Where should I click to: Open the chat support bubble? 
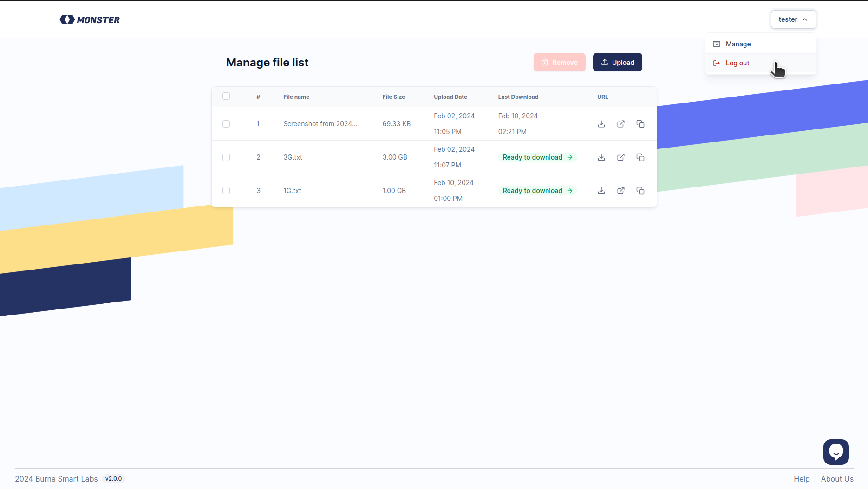(x=836, y=452)
